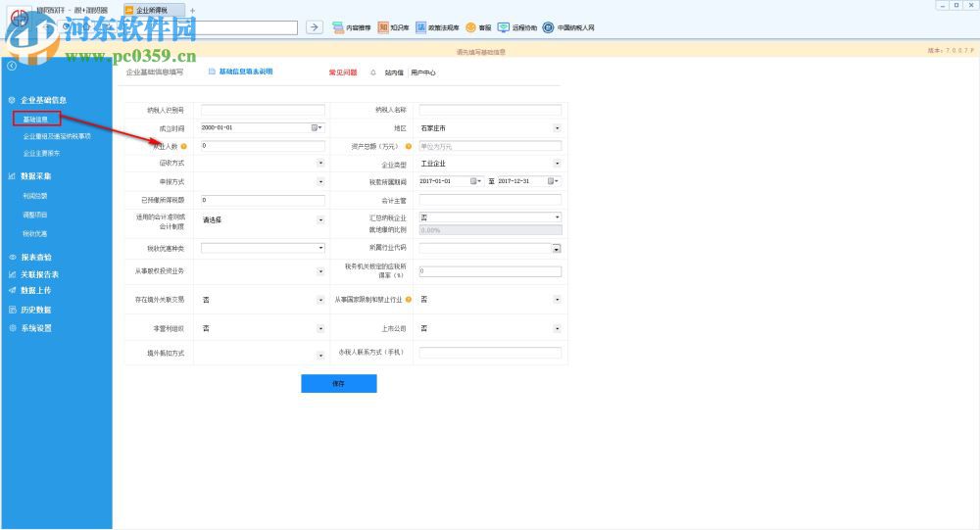This screenshot has height=530, width=980.
Task: Select 基础信息 in the sidebar
Action: (36, 119)
